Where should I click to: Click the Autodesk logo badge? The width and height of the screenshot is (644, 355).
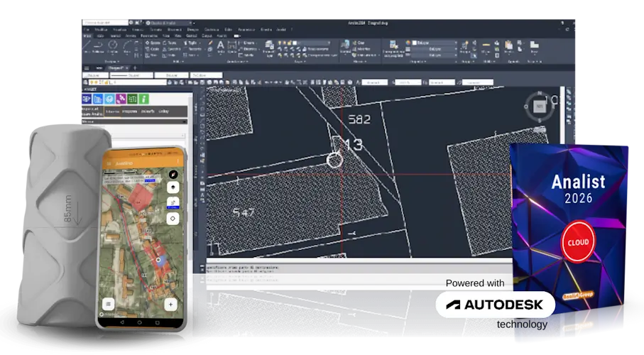coord(495,305)
